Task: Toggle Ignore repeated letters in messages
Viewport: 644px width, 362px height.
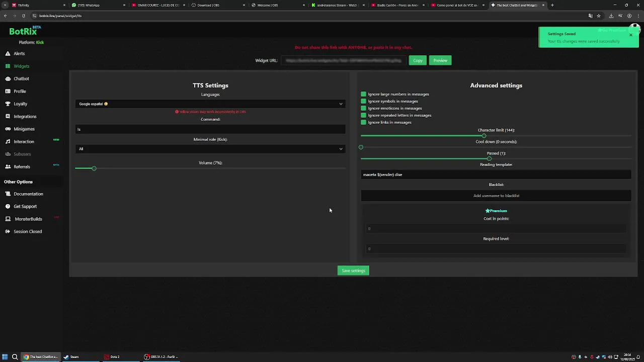Action: pos(363,115)
